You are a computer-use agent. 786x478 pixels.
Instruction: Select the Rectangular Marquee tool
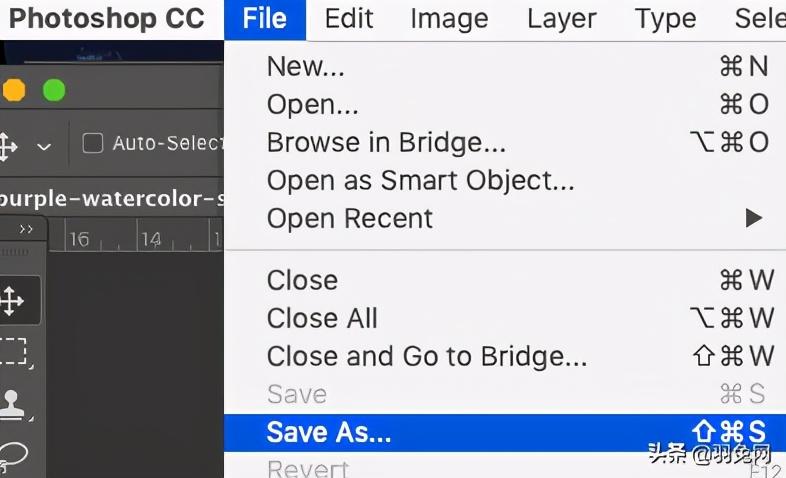click(x=12, y=351)
